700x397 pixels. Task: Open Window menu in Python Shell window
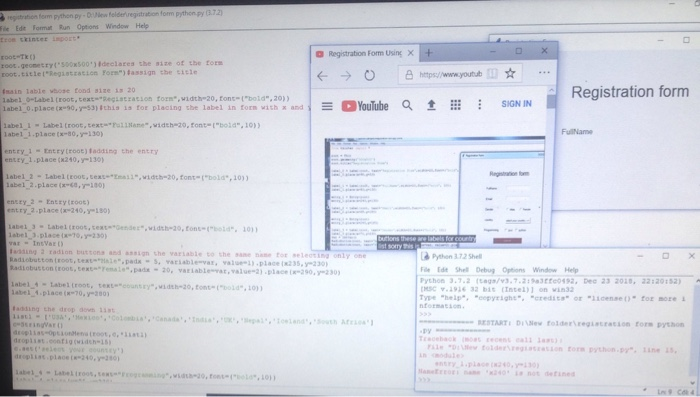point(544,270)
